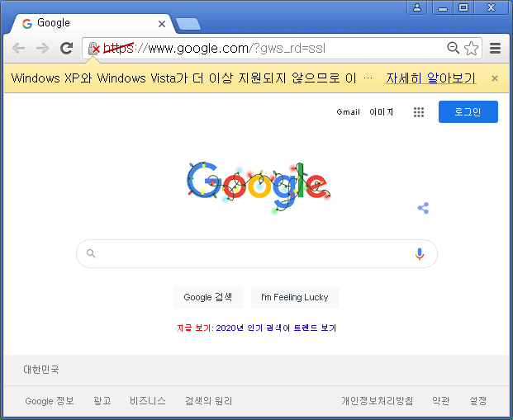Open 설정 footer menu
Viewport: 513px width, 420px height.
(478, 401)
